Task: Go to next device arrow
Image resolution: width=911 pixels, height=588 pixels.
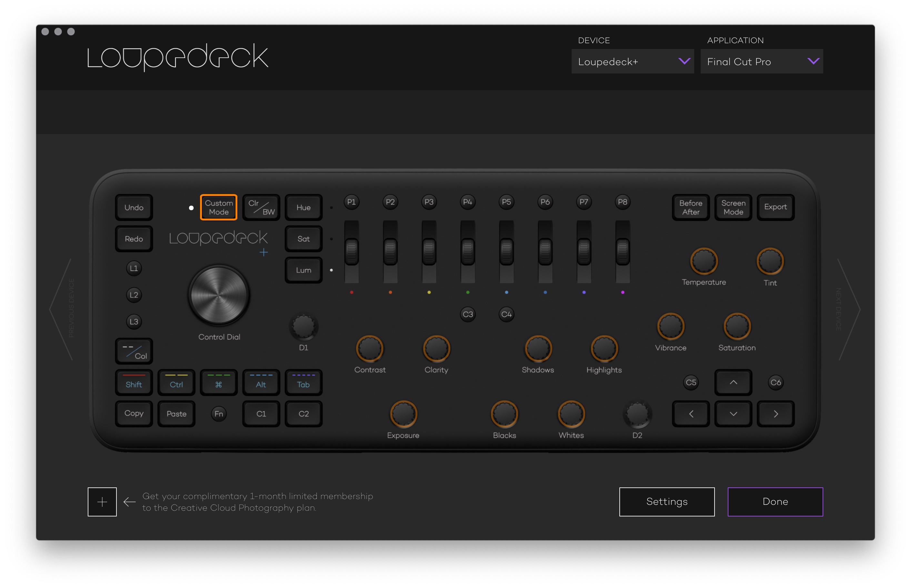Action: pos(849,309)
